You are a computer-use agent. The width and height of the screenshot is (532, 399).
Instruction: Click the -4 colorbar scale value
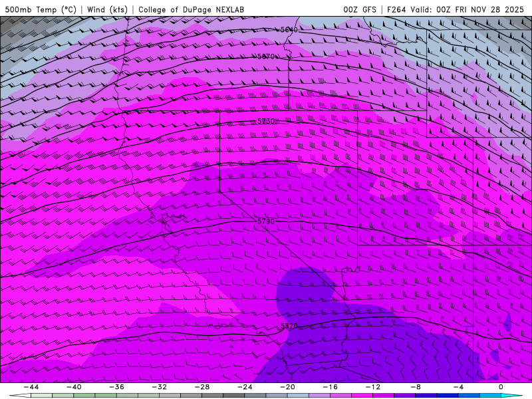458,387
